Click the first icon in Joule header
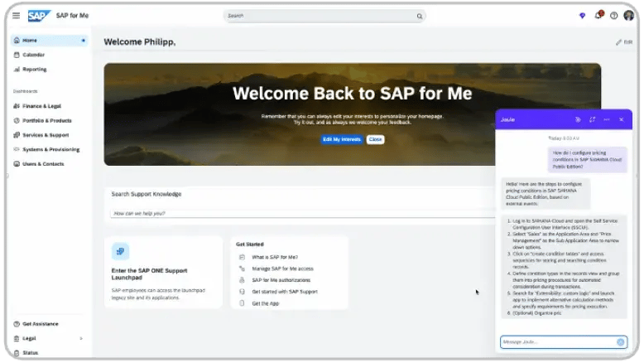Image resolution: width=644 pixels, height=363 pixels. (x=578, y=119)
